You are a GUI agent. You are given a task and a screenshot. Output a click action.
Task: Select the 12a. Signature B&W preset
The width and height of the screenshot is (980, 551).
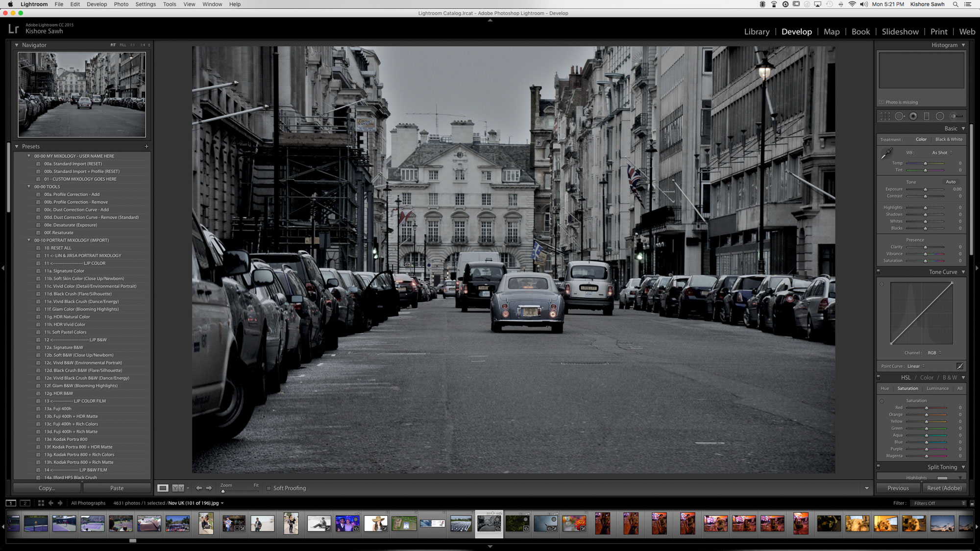tap(64, 347)
